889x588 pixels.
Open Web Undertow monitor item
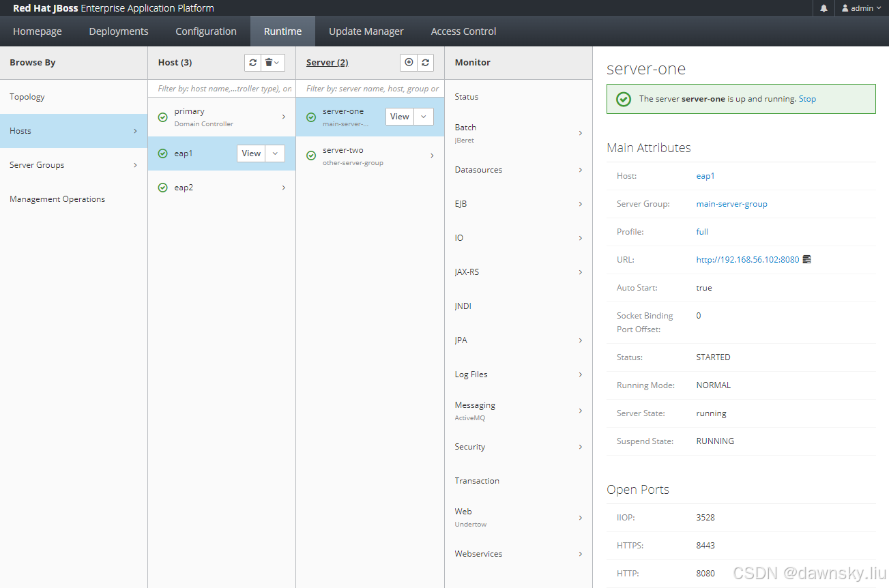519,517
